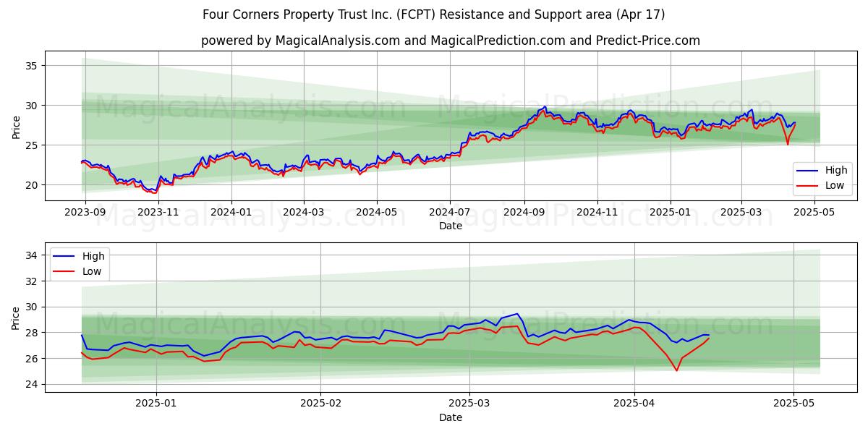Click the March 2025 high peak in bottom chart

click(x=517, y=314)
